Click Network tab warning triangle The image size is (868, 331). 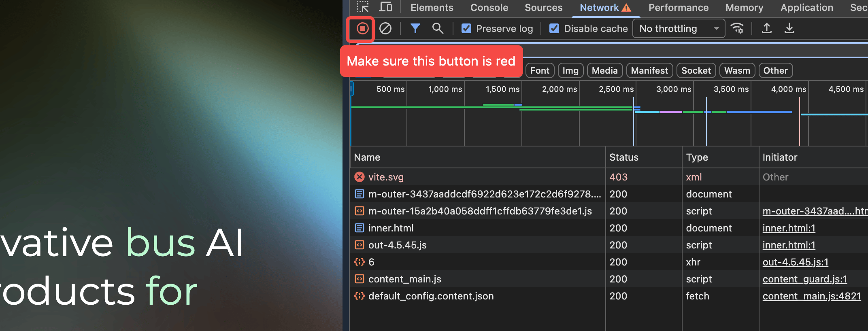[x=626, y=8]
